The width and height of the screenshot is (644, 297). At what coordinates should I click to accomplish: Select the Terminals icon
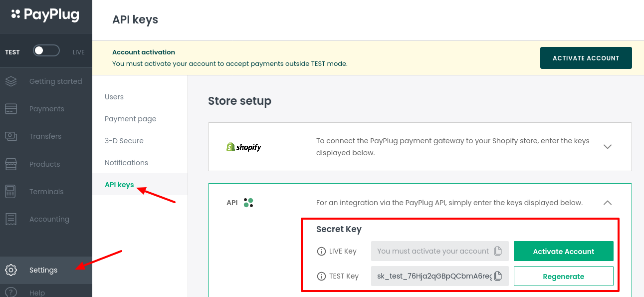[x=11, y=191]
